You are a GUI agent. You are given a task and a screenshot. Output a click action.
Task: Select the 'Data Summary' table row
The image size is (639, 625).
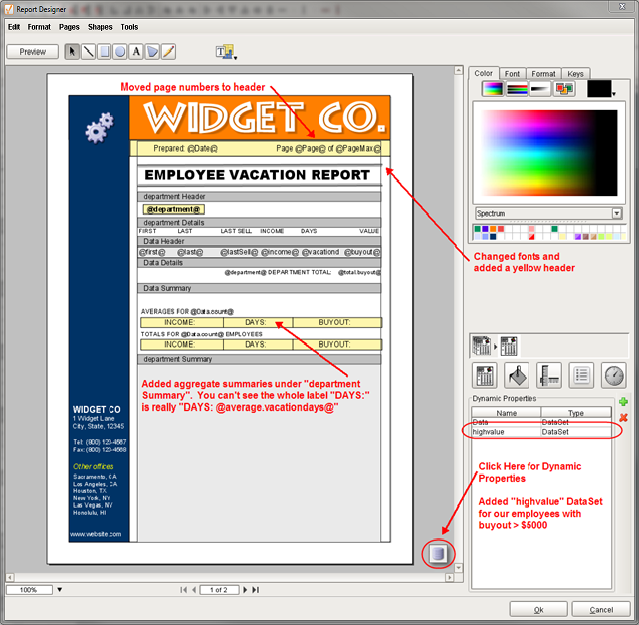point(259,288)
